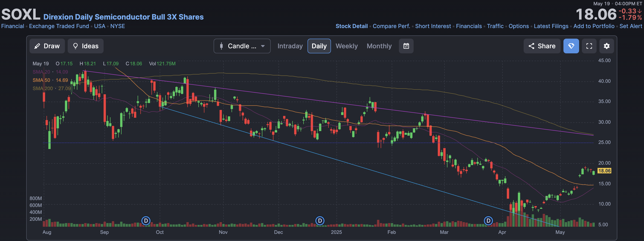Open the Stock Detail link
The image size is (644, 241).
pos(351,26)
